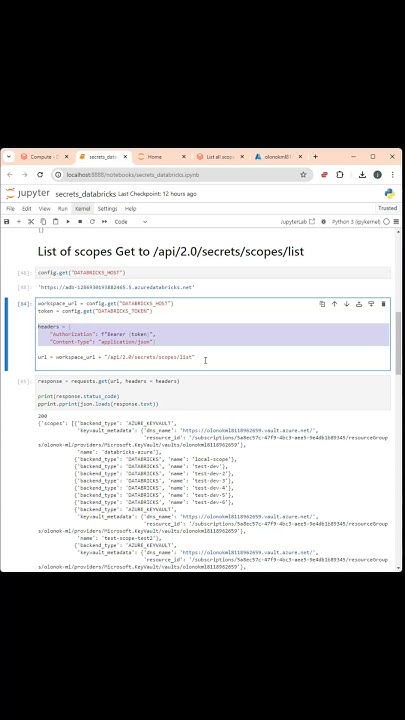
Task: Switch to the Compute browser tab
Action: 45,157
